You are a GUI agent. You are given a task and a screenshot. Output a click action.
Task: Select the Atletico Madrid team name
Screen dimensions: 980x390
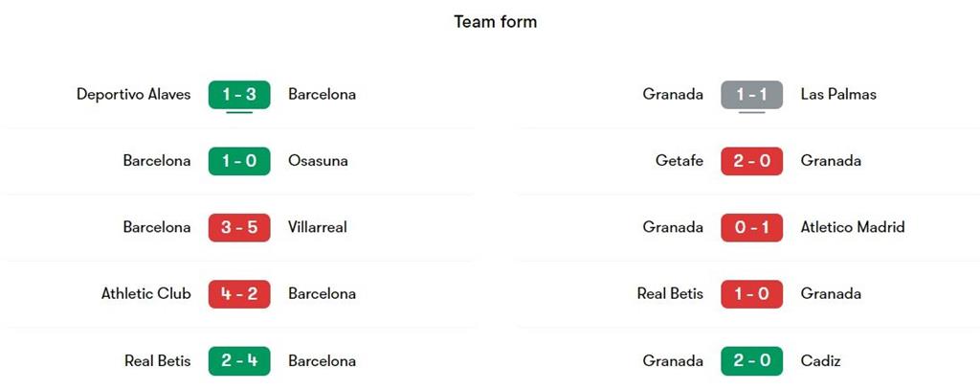click(852, 227)
